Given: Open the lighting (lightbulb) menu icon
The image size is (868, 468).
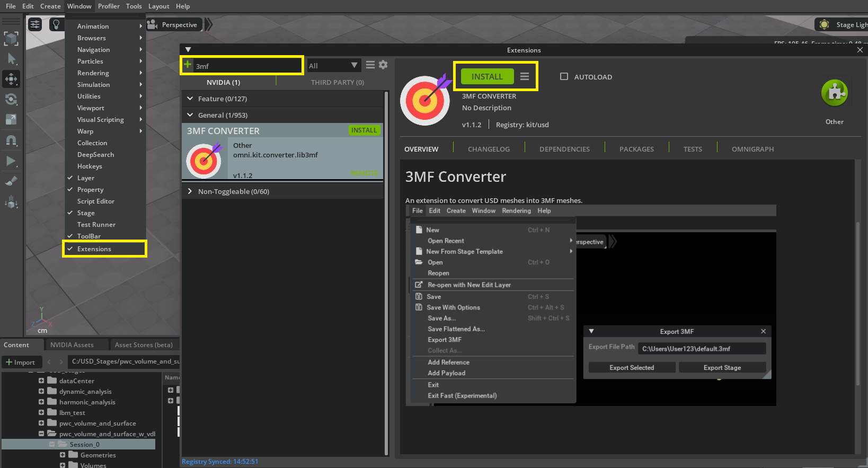Looking at the screenshot, I should coord(56,24).
